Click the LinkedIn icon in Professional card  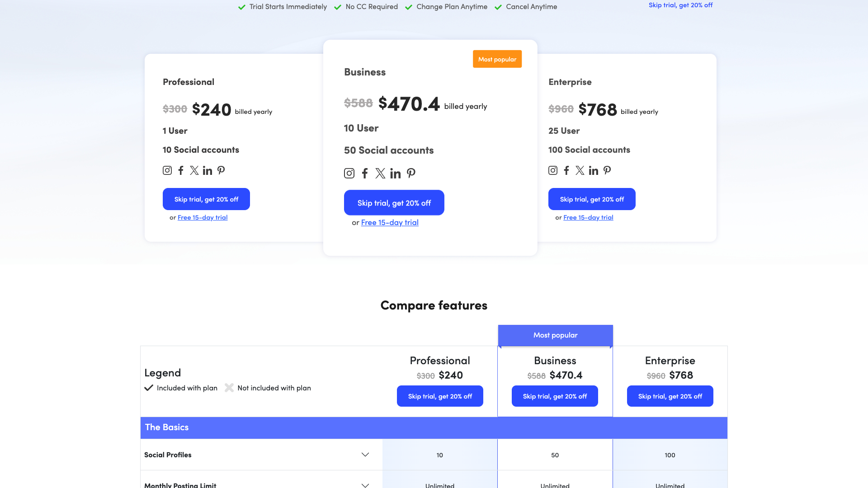pyautogui.click(x=208, y=170)
